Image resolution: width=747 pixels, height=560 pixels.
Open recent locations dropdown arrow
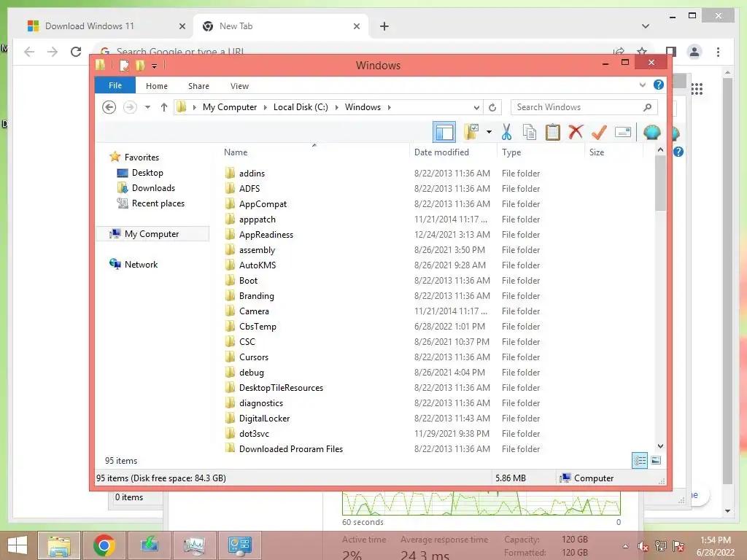click(147, 107)
